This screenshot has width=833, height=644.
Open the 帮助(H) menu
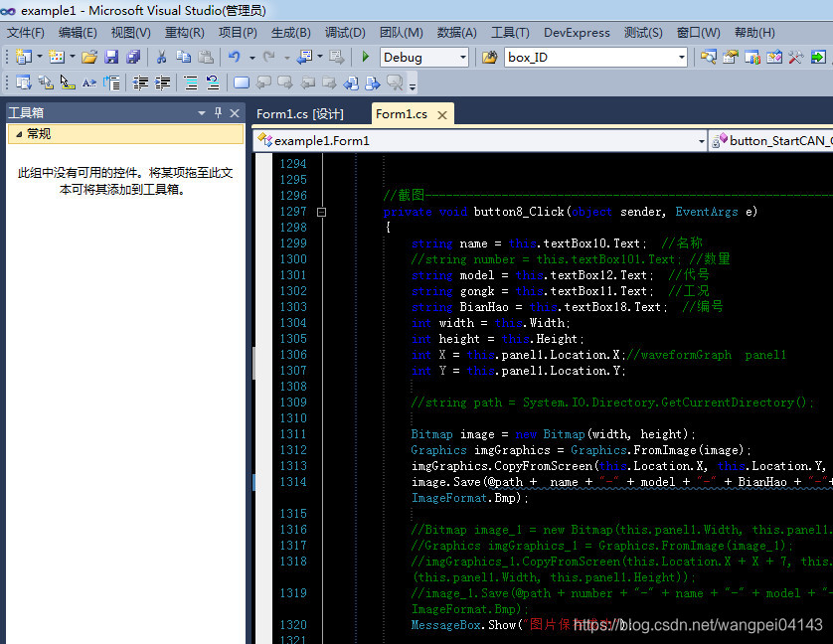[754, 33]
